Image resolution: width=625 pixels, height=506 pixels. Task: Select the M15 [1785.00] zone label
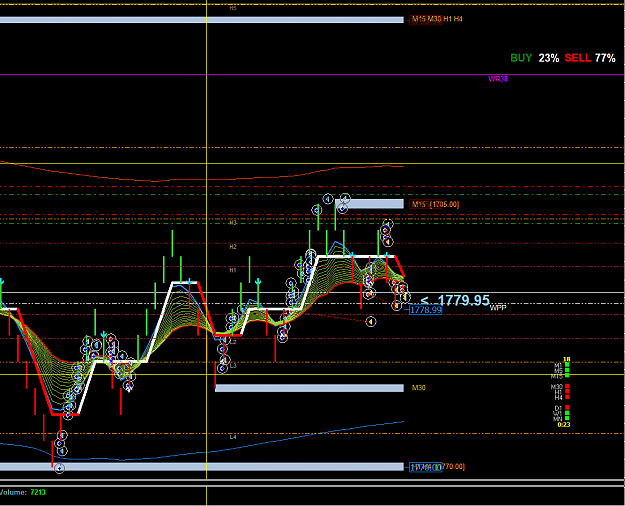[435, 205]
